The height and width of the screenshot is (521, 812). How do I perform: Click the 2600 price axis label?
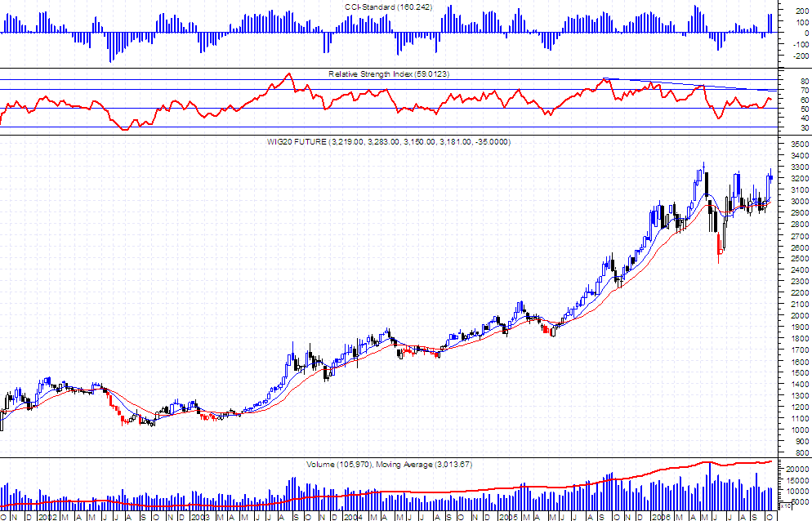click(x=801, y=247)
